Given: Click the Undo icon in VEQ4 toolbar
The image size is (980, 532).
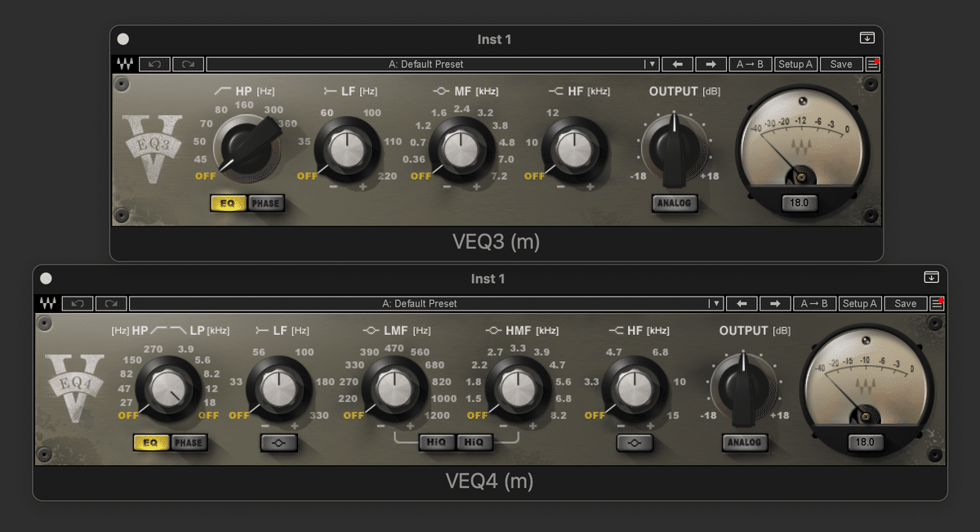Looking at the screenshot, I should click(x=78, y=303).
